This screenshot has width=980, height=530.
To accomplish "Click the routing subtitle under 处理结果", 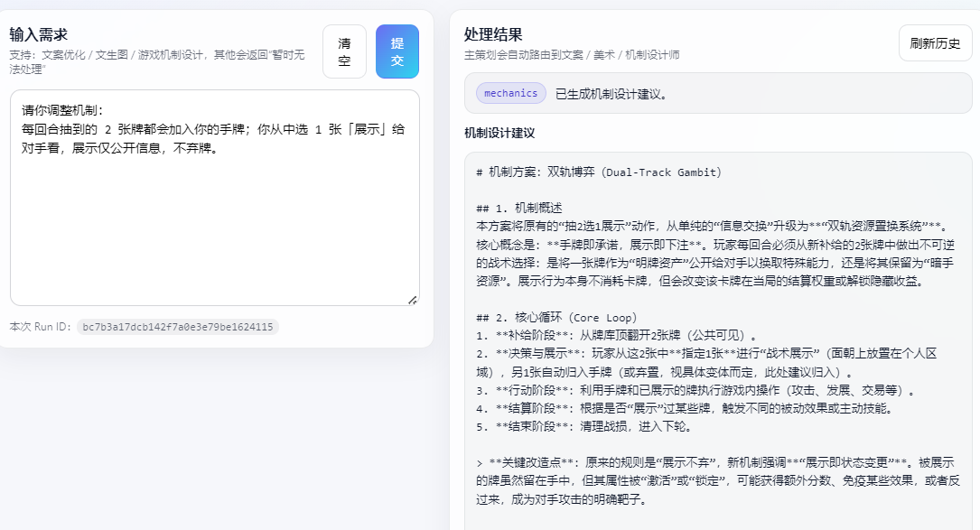I will pos(572,55).
